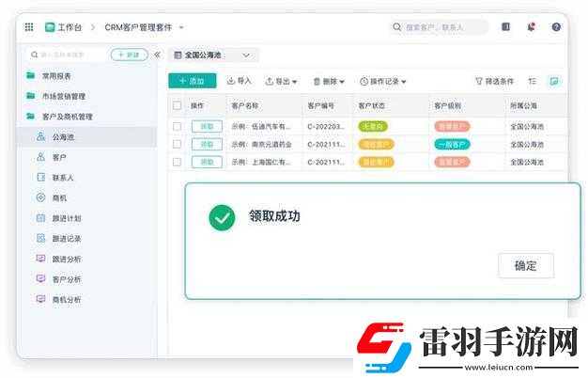Click the 跟进分析 chart icon
The width and height of the screenshot is (588, 378).
pos(41,259)
